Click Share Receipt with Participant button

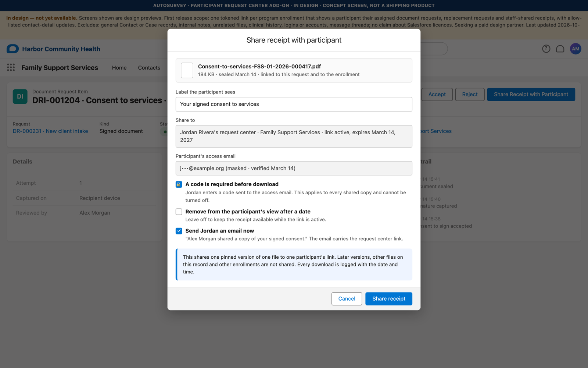click(x=531, y=95)
